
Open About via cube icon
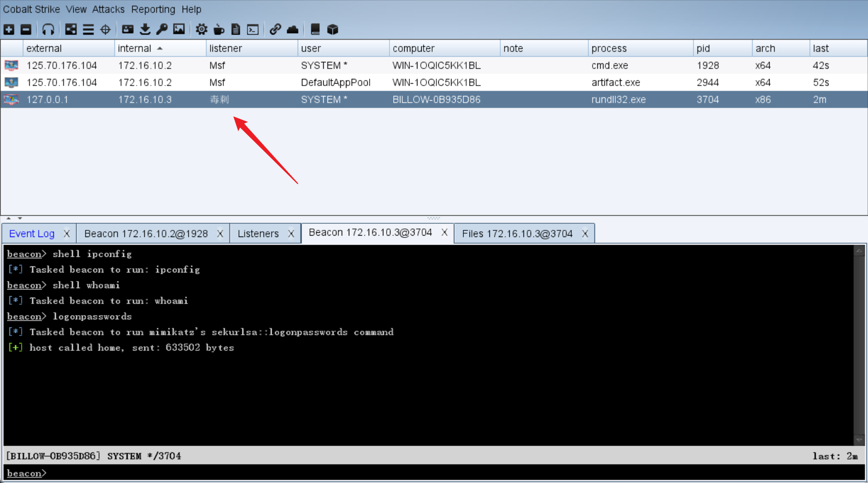[x=333, y=29]
